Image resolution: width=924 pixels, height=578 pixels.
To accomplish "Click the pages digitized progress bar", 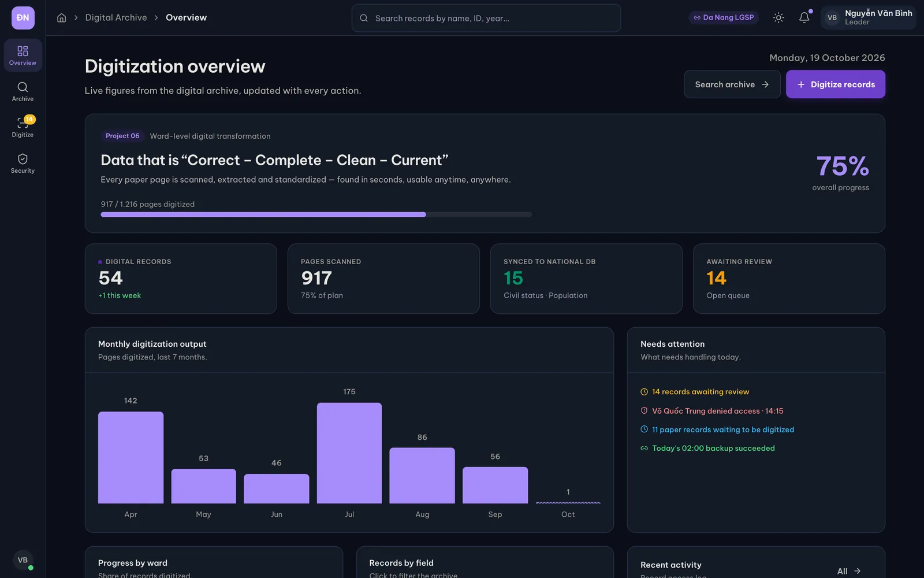I will 316,214.
